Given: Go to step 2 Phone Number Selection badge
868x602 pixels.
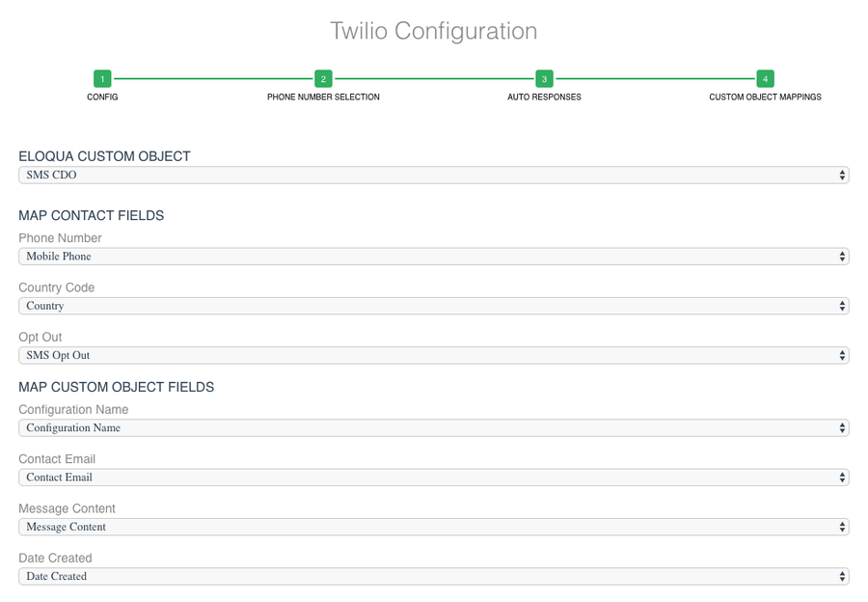Looking at the screenshot, I should tap(323, 79).
